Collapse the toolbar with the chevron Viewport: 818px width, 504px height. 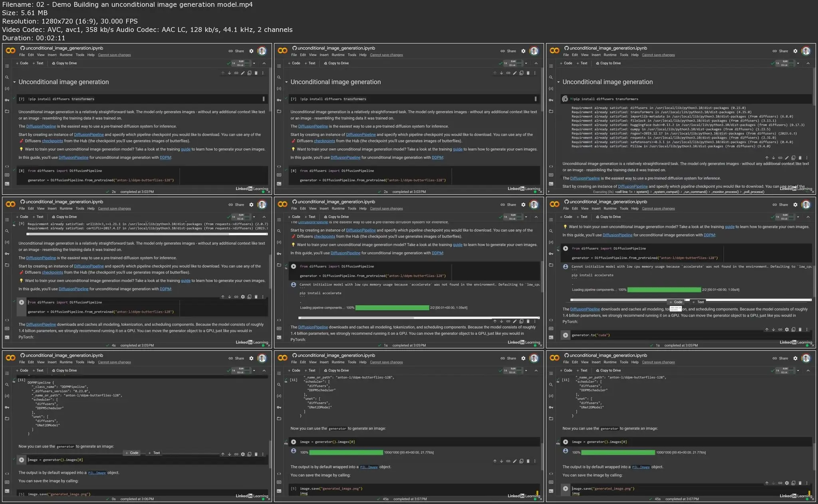264,63
